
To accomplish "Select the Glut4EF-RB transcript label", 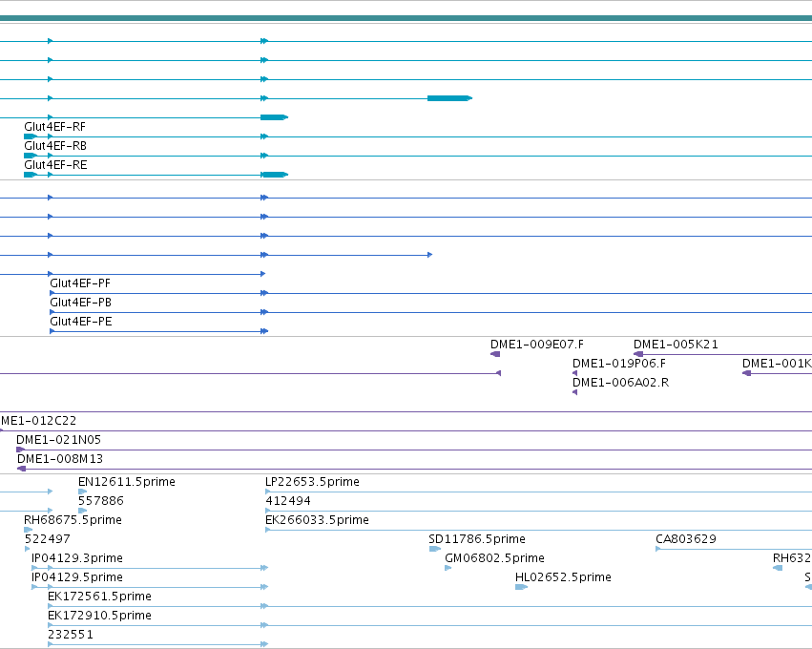I will click(x=55, y=146).
